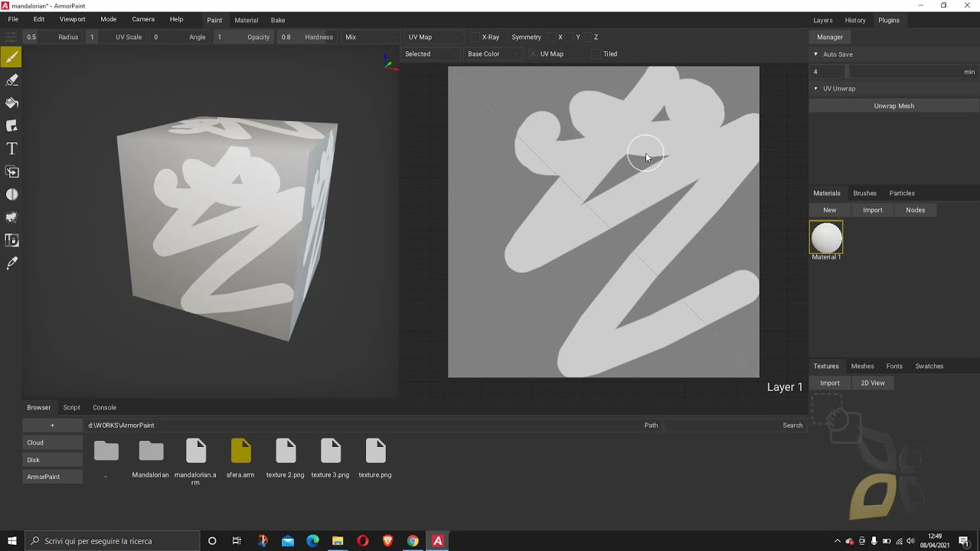Uncheck the UV Map overlay checkbox

(533, 54)
